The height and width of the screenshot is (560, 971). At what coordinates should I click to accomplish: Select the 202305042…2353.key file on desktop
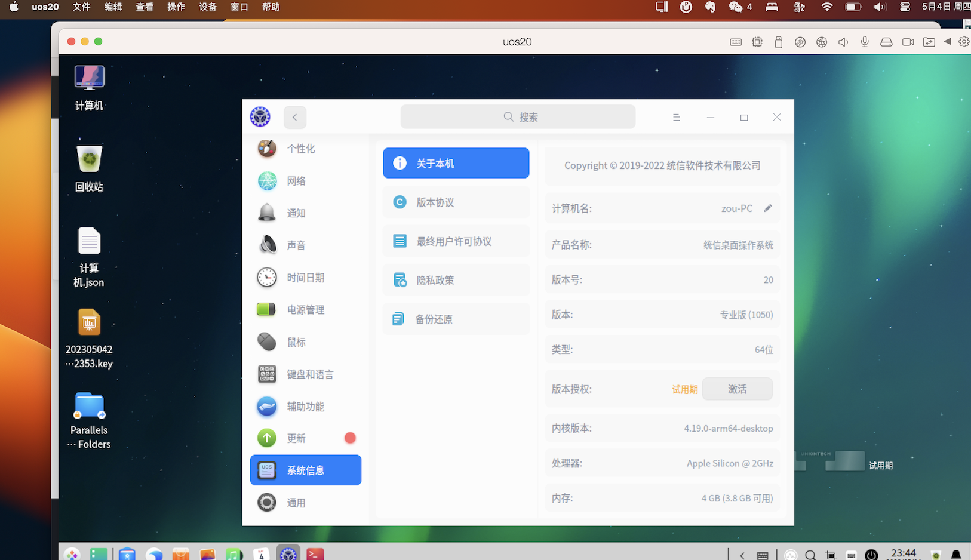[89, 339]
